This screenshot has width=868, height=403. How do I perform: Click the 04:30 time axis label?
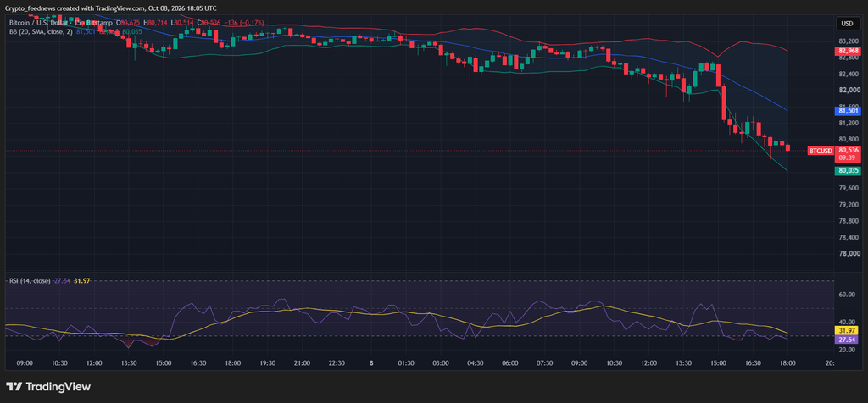click(476, 363)
